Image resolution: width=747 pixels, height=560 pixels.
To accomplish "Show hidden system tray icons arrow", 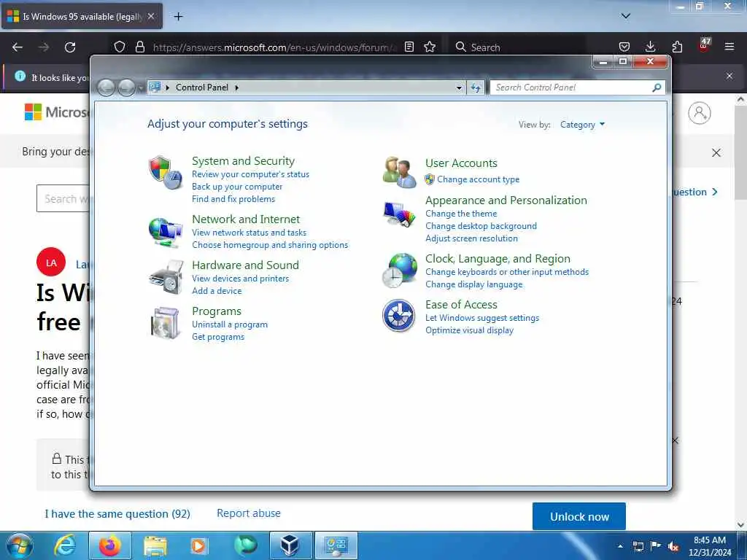I will tap(620, 546).
